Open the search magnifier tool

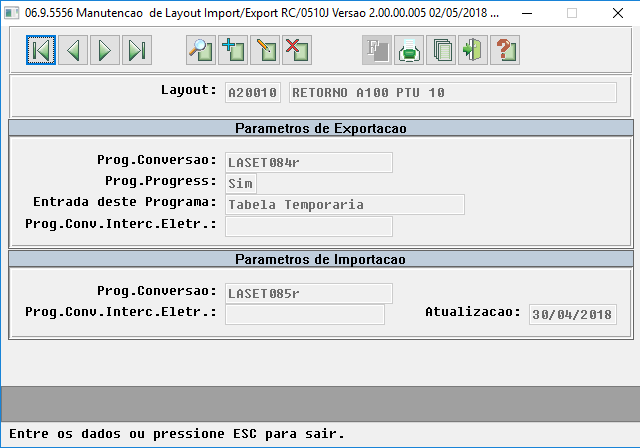coord(201,50)
